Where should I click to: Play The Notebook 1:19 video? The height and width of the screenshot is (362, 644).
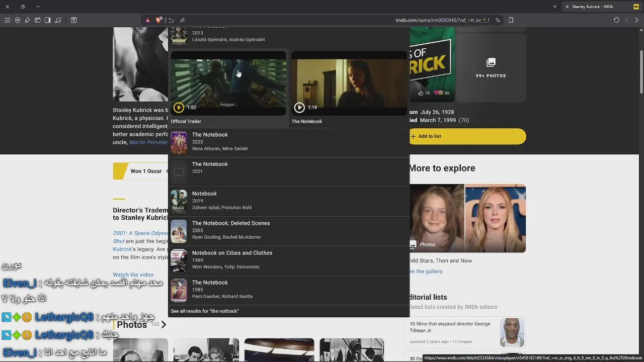pyautogui.click(x=299, y=107)
